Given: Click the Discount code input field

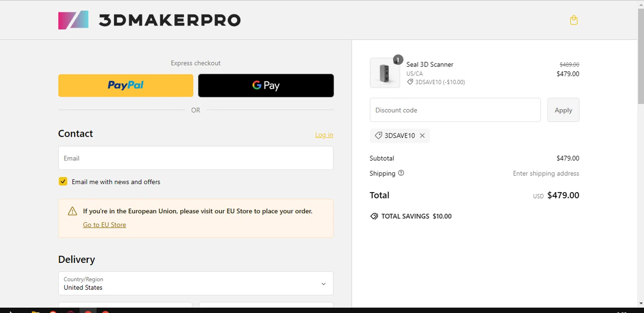Looking at the screenshot, I should 455,110.
